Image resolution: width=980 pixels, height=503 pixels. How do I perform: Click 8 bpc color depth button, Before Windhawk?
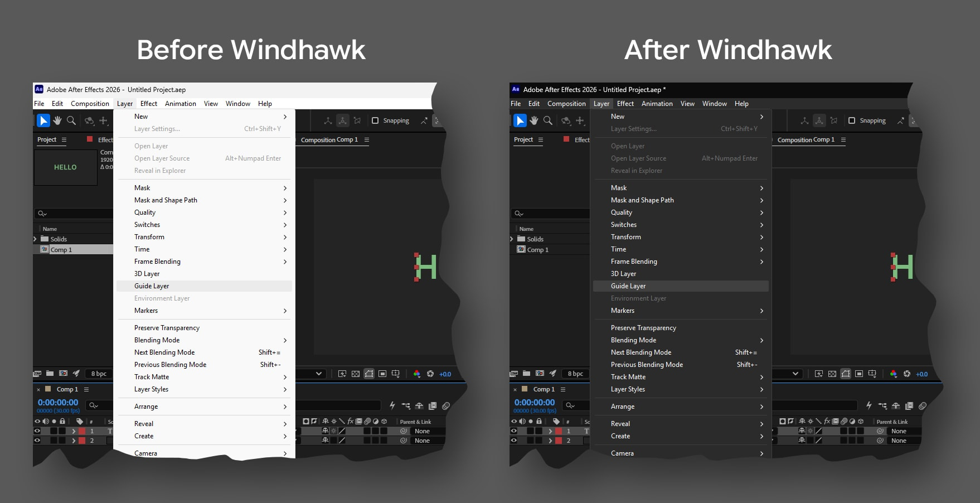point(99,374)
